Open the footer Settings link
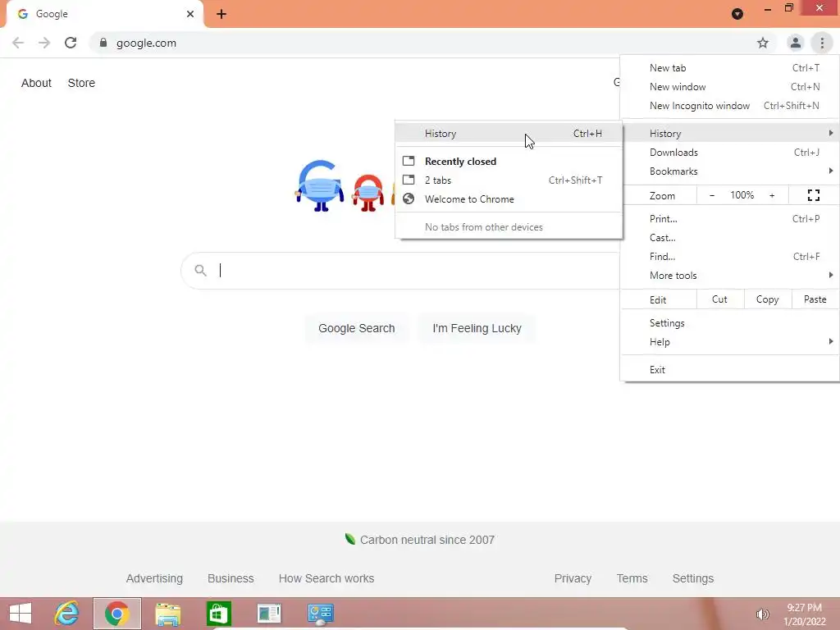This screenshot has height=630, width=840. pos(693,578)
